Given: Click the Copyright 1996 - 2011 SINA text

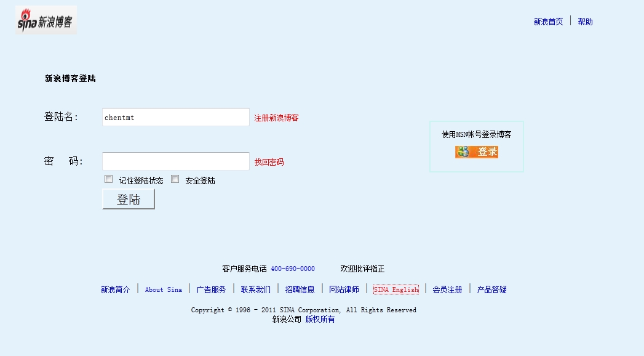Looking at the screenshot, I should [303, 310].
